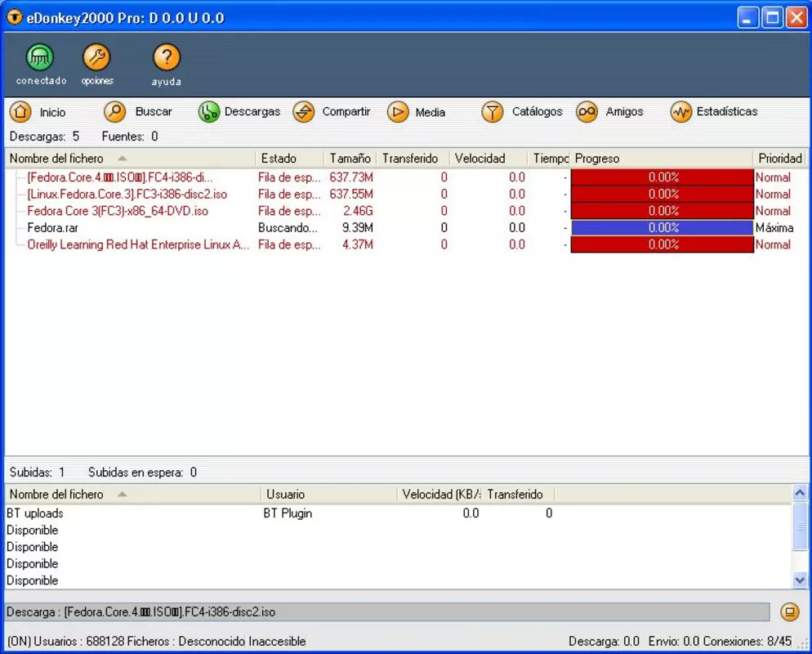Sort downloads by Nombre del fichero column

[130, 159]
